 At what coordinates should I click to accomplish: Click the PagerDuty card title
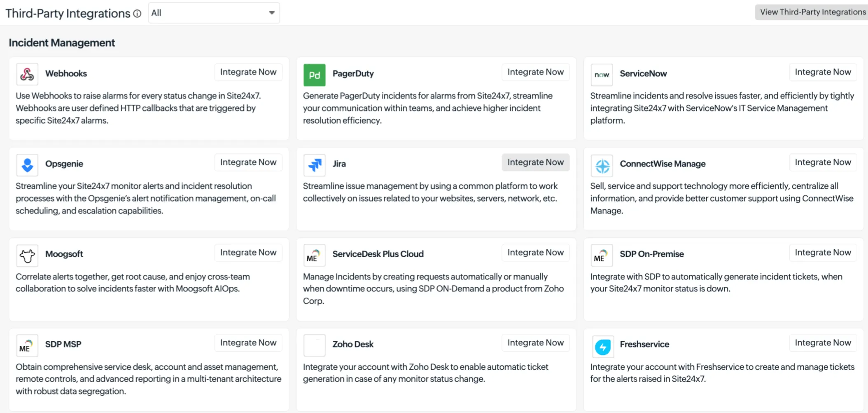coord(353,73)
